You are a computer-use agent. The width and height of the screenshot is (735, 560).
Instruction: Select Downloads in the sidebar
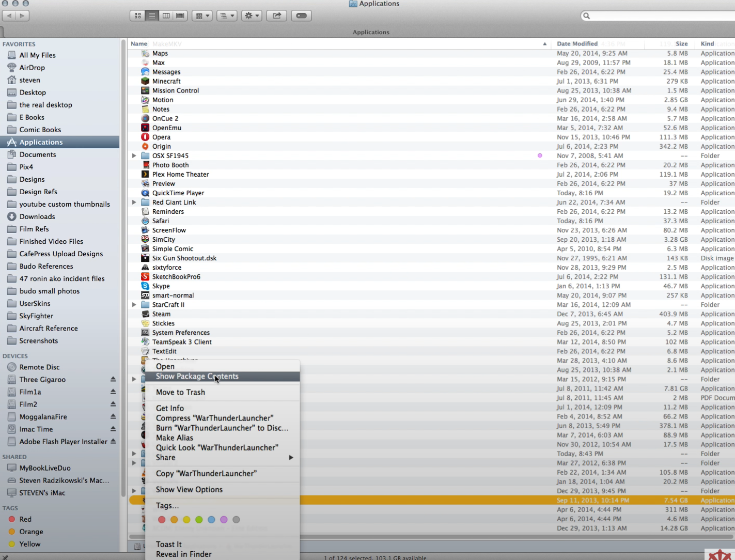point(37,216)
